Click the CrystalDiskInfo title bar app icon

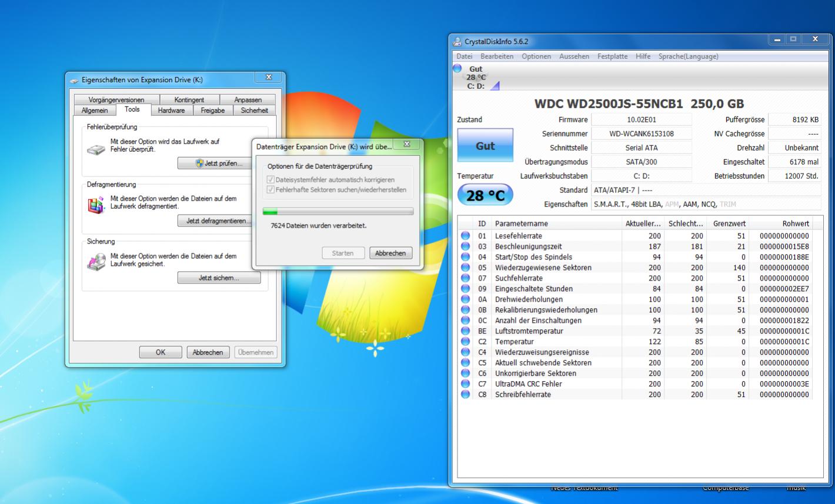click(457, 42)
